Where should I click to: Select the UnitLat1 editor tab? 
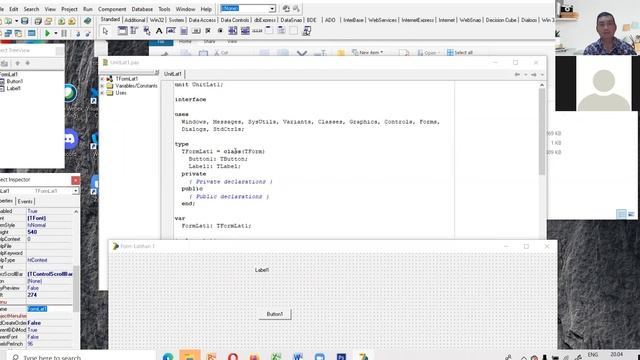[x=173, y=74]
